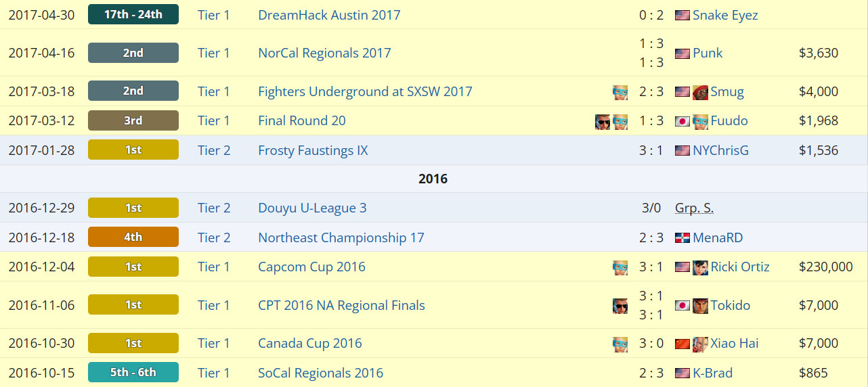Click the Dominican flag next to MenaRD

coord(682,238)
